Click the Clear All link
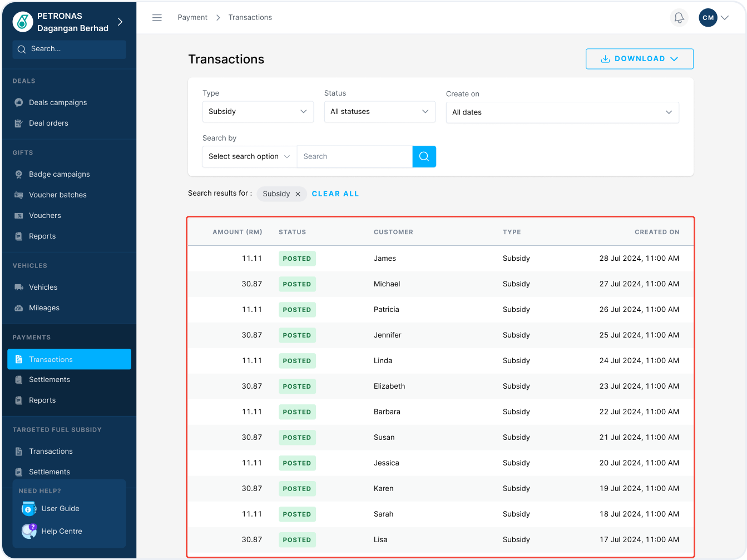The width and height of the screenshot is (747, 560). pyautogui.click(x=335, y=194)
